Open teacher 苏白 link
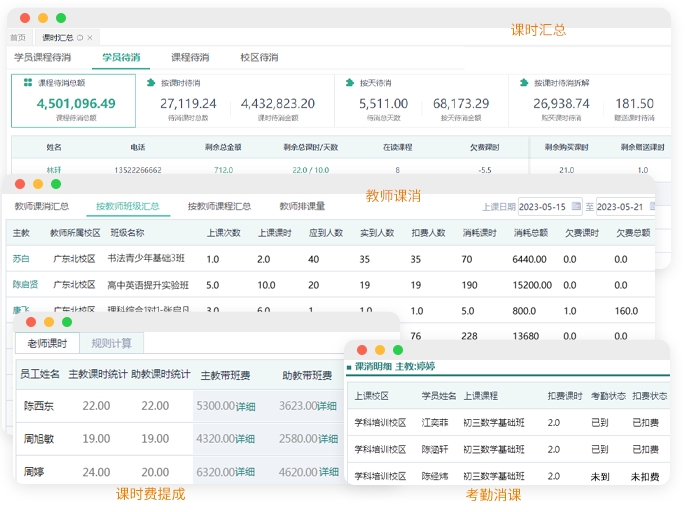This screenshot has width=686, height=512. 21,259
